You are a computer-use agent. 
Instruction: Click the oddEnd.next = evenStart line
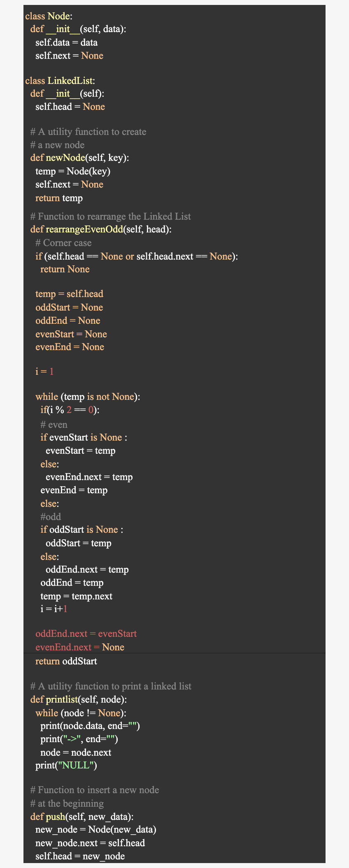coord(86,634)
